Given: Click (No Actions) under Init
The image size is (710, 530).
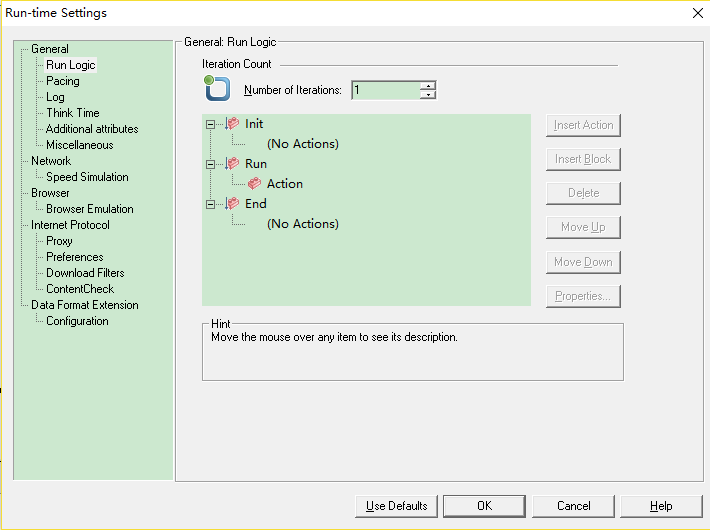Looking at the screenshot, I should (x=303, y=144).
